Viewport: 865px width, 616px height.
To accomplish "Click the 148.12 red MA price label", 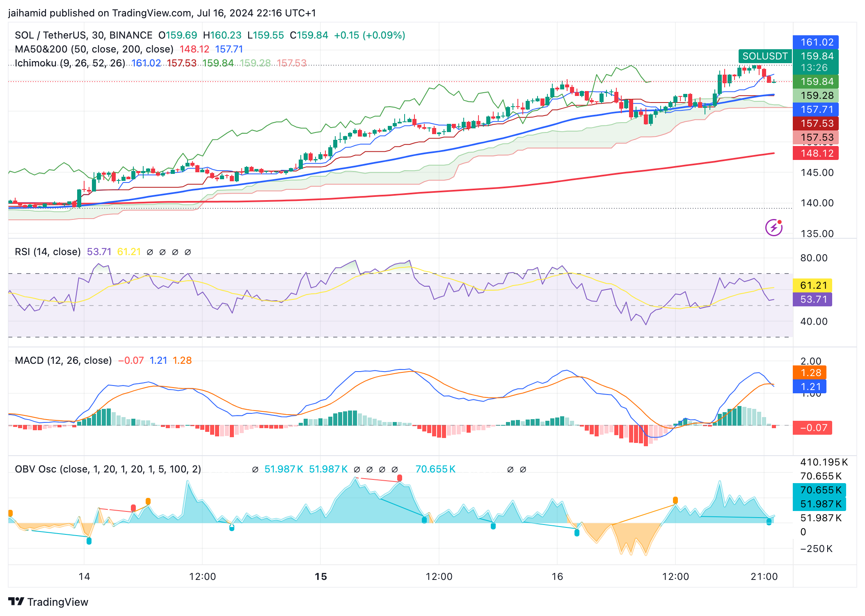I will [x=815, y=153].
